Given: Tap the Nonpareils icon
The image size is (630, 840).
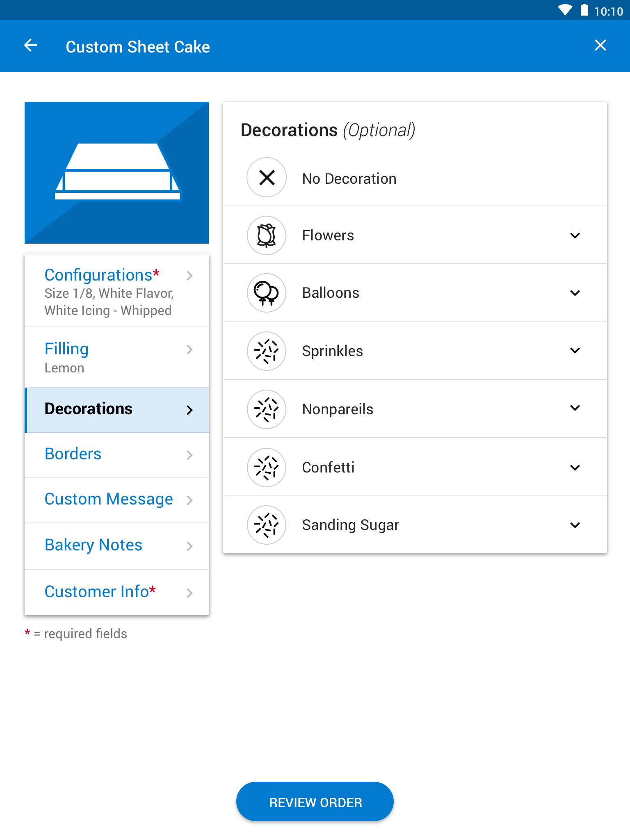Looking at the screenshot, I should point(267,409).
